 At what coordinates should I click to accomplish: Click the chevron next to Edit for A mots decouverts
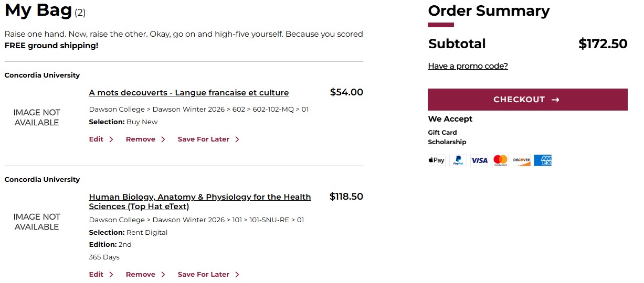(111, 139)
